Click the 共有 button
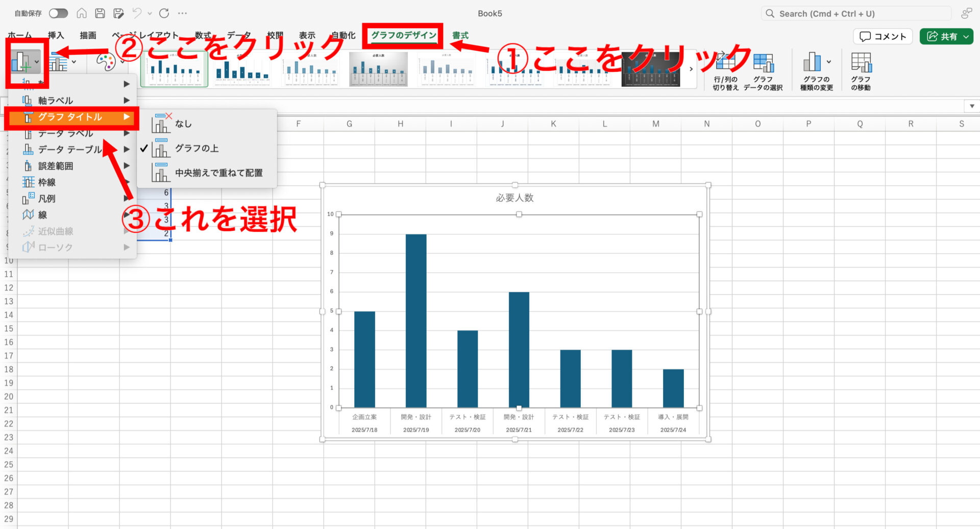The image size is (980, 529). click(x=946, y=36)
